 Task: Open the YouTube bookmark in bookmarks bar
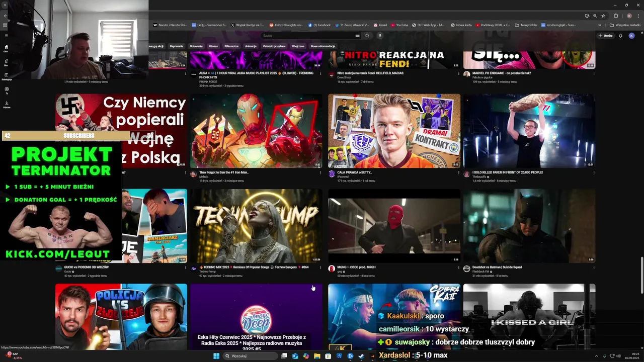pos(399,25)
